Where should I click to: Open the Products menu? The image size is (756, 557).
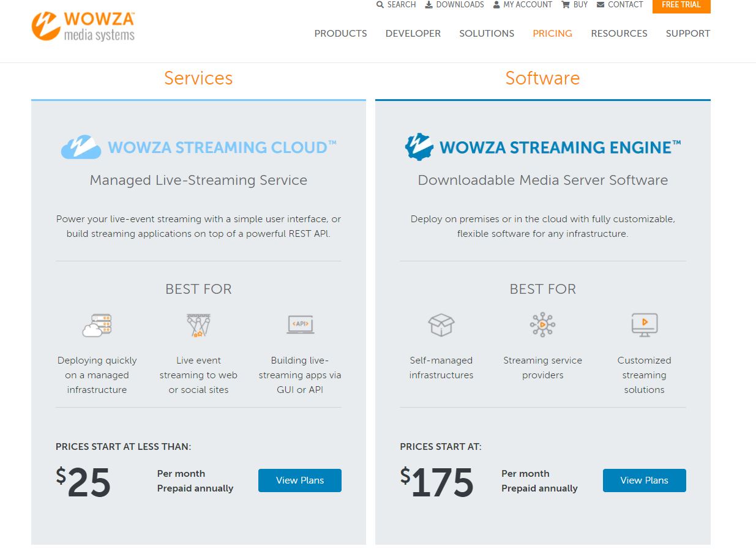coord(340,34)
